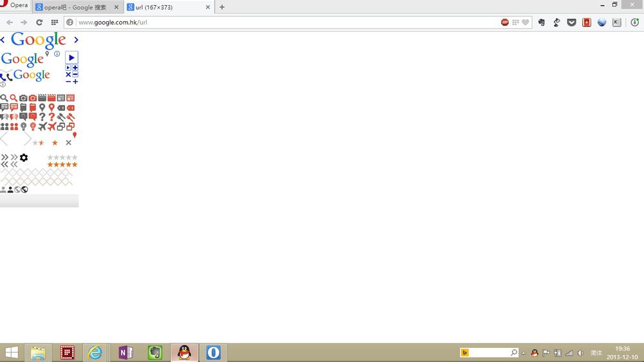644x362 pixels.
Task: Add page to Stash with heart icon
Action: (x=526, y=22)
